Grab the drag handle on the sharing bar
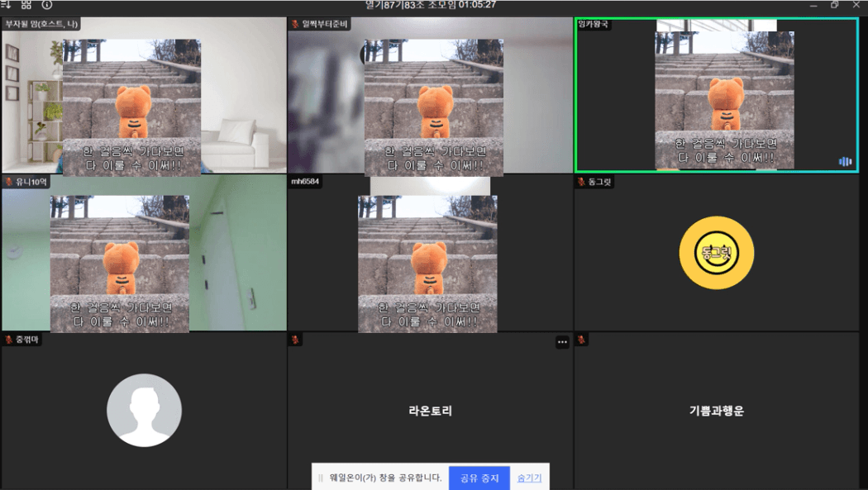868x490 pixels. 321,478
